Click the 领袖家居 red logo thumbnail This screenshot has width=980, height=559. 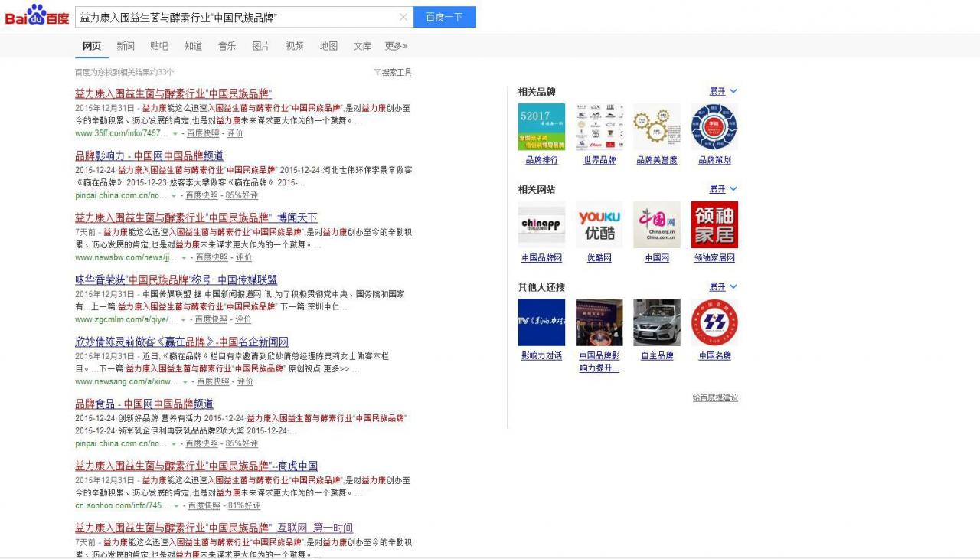(714, 224)
